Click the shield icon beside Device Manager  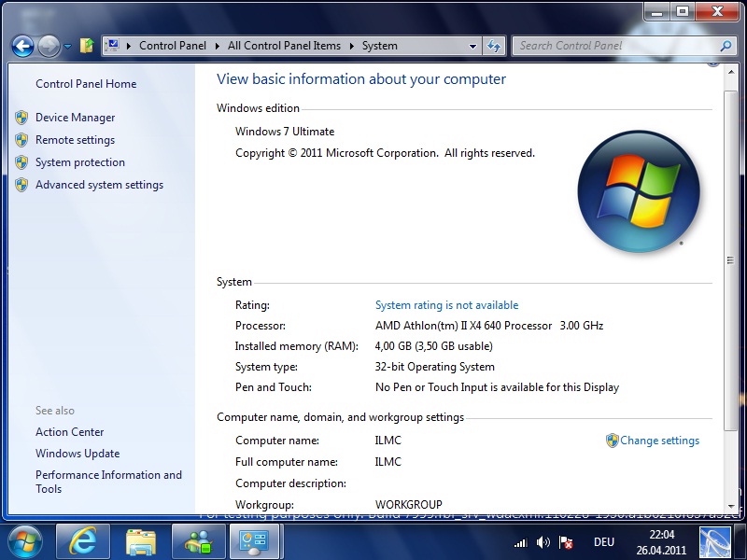pyautogui.click(x=21, y=118)
